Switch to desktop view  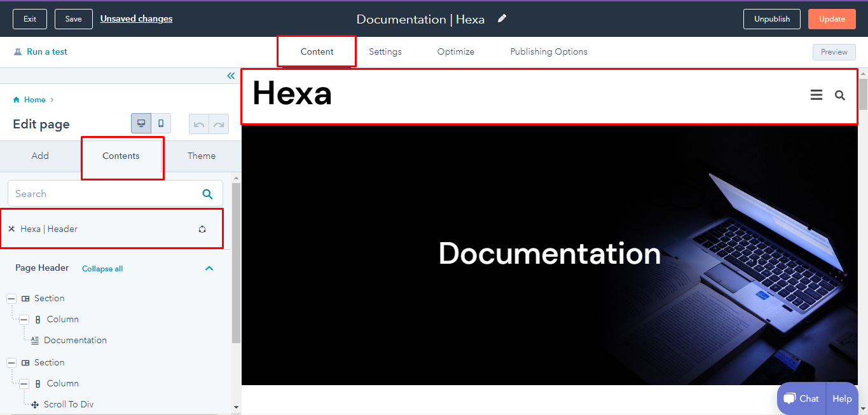pos(141,123)
